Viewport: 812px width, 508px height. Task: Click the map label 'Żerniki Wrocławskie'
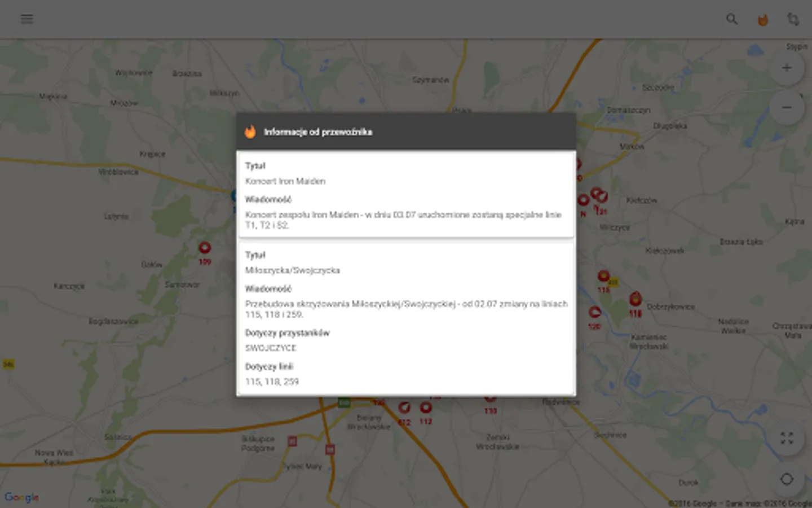click(497, 442)
